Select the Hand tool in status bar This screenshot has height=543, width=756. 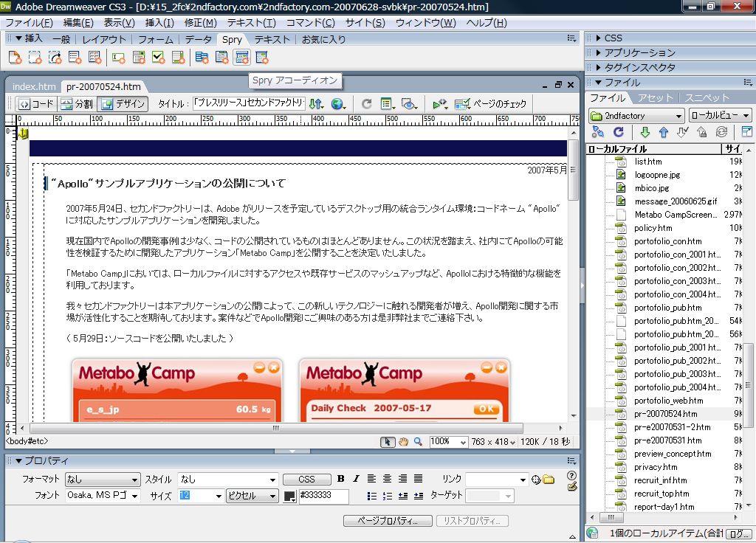404,442
